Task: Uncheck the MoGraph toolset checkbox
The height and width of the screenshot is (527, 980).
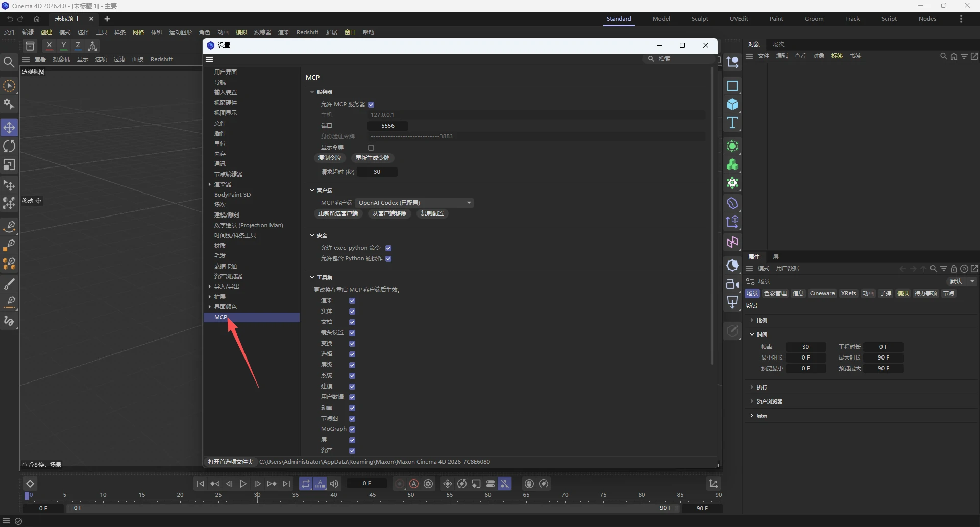Action: [x=352, y=429]
